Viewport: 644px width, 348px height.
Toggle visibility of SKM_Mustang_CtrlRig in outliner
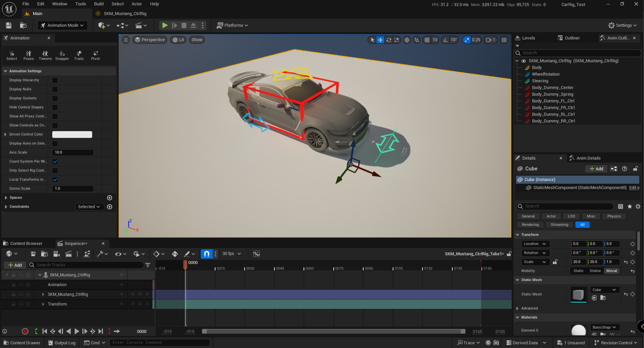(524, 61)
